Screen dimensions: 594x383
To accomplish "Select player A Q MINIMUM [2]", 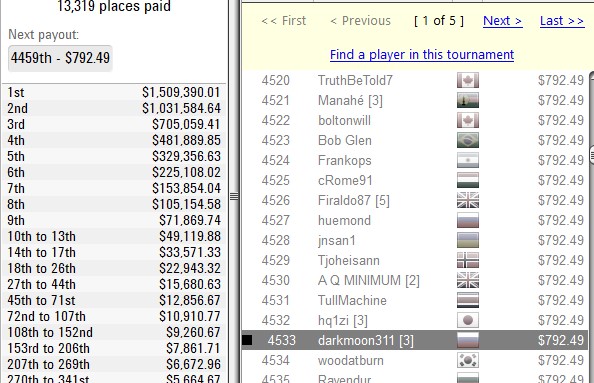I will [x=369, y=280].
